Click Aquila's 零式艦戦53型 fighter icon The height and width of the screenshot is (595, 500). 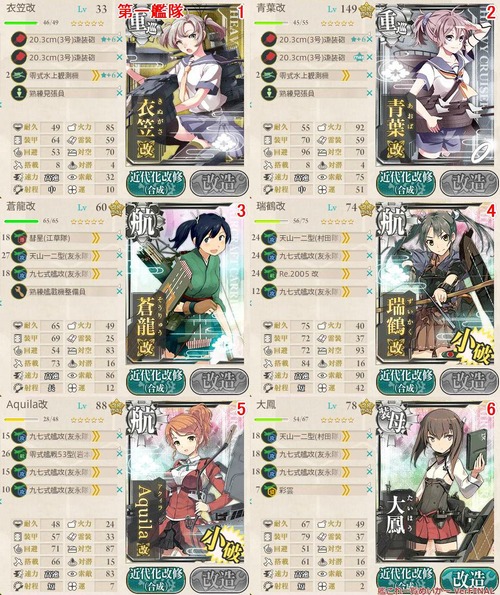pos(18,454)
